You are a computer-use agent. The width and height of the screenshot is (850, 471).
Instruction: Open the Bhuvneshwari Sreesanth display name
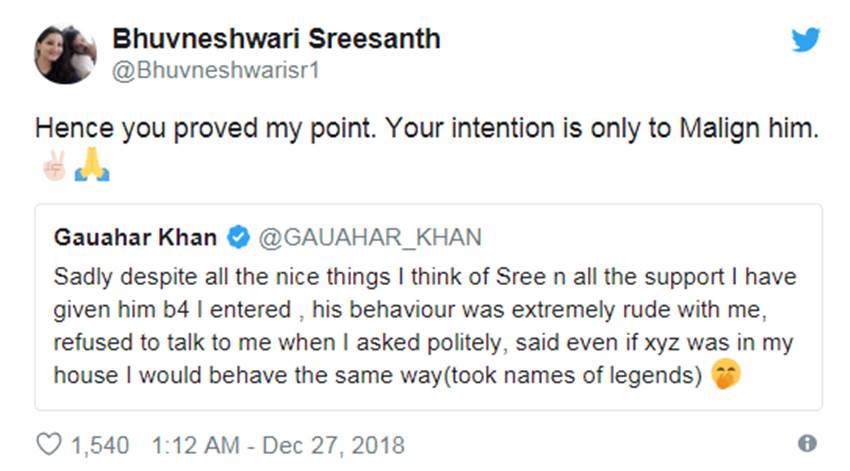click(276, 38)
